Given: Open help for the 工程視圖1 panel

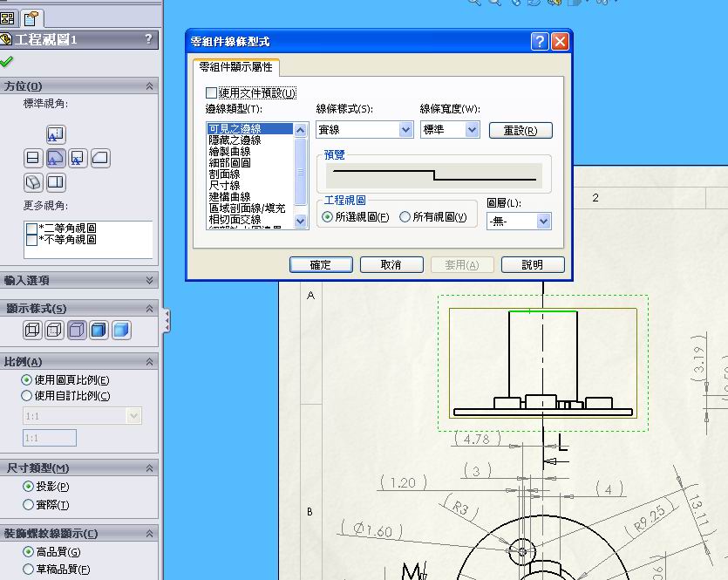Looking at the screenshot, I should pos(148,39).
